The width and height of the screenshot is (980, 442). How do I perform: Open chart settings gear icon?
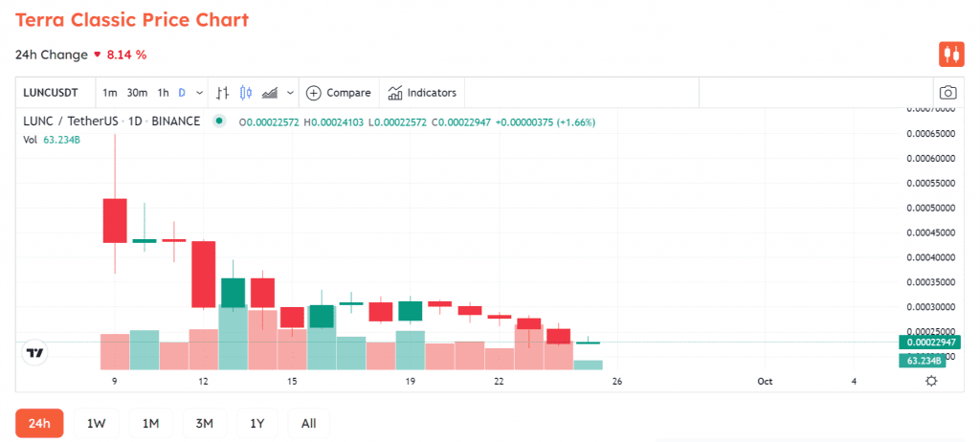click(x=931, y=381)
